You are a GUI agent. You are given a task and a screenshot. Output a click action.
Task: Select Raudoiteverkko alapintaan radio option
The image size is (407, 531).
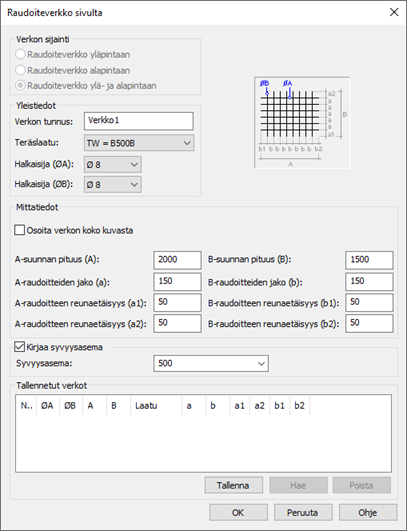point(20,70)
